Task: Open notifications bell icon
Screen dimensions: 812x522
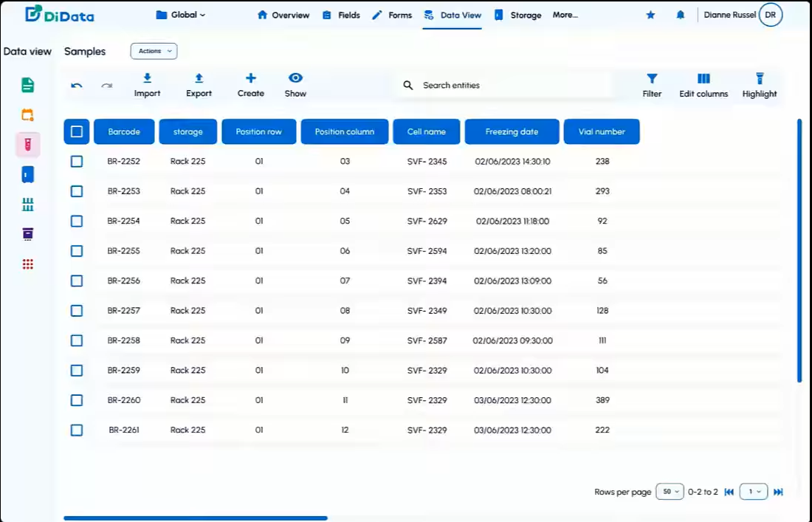Action: coord(681,15)
